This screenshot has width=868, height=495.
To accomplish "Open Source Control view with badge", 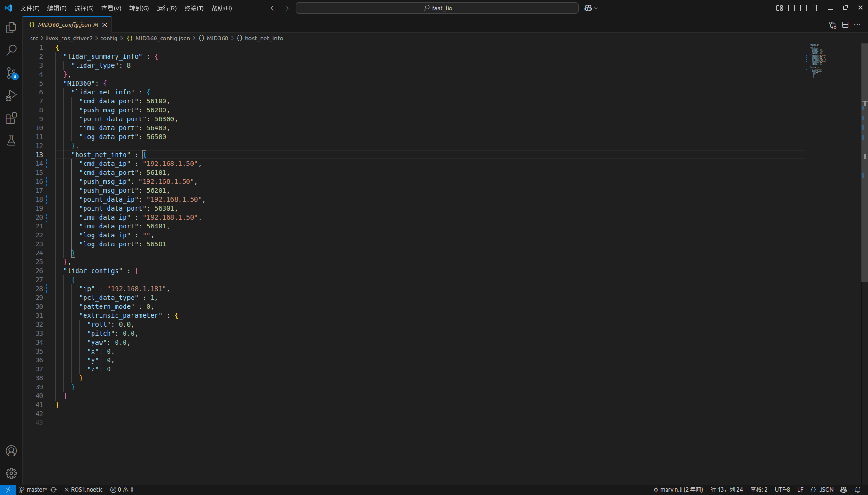I will coord(11,73).
